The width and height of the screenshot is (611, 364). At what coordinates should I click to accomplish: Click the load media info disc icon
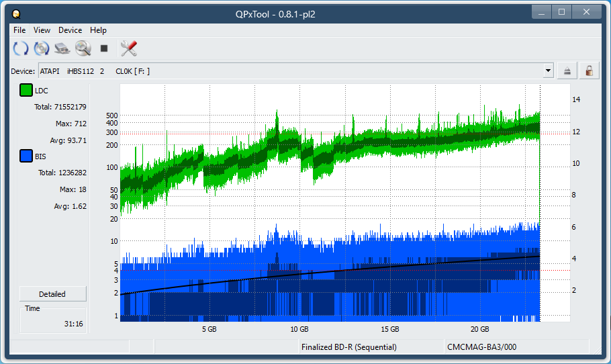[x=42, y=48]
